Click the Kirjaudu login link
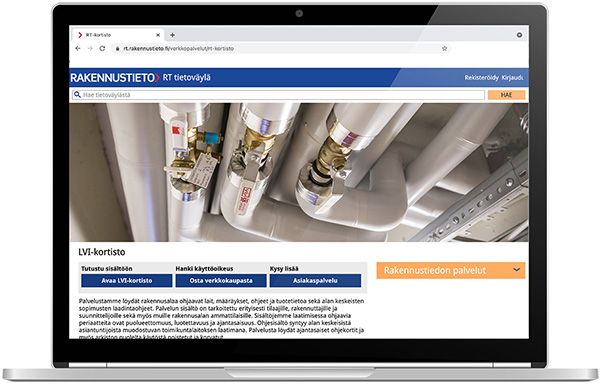 point(512,78)
